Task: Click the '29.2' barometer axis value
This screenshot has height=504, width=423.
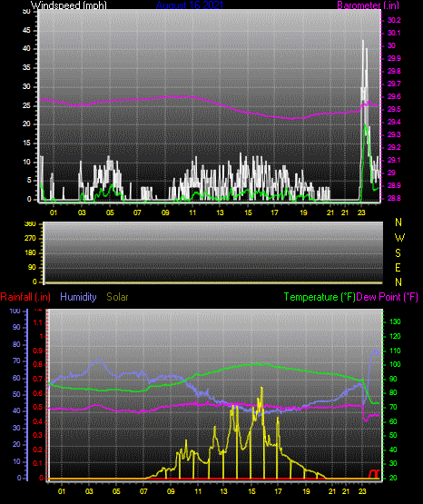Action: [394, 147]
